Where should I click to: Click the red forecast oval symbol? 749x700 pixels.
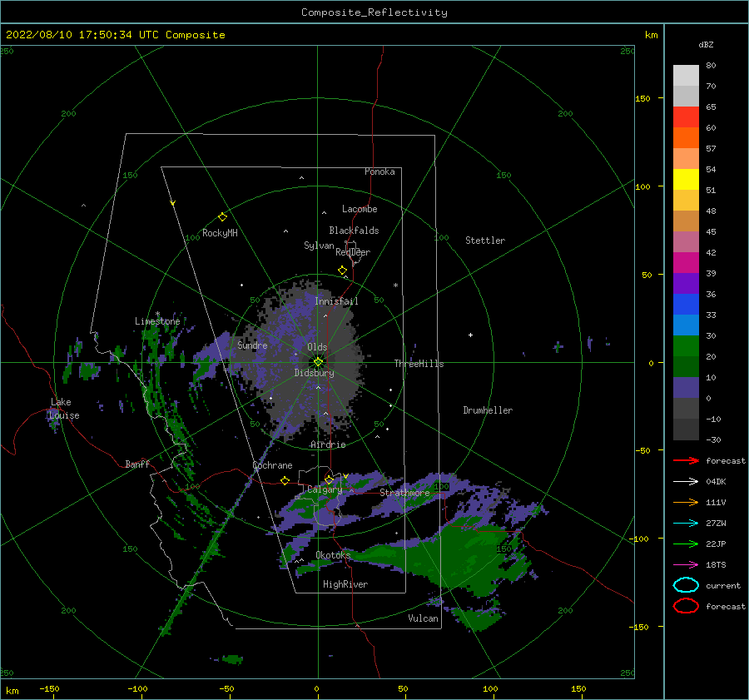tap(686, 606)
